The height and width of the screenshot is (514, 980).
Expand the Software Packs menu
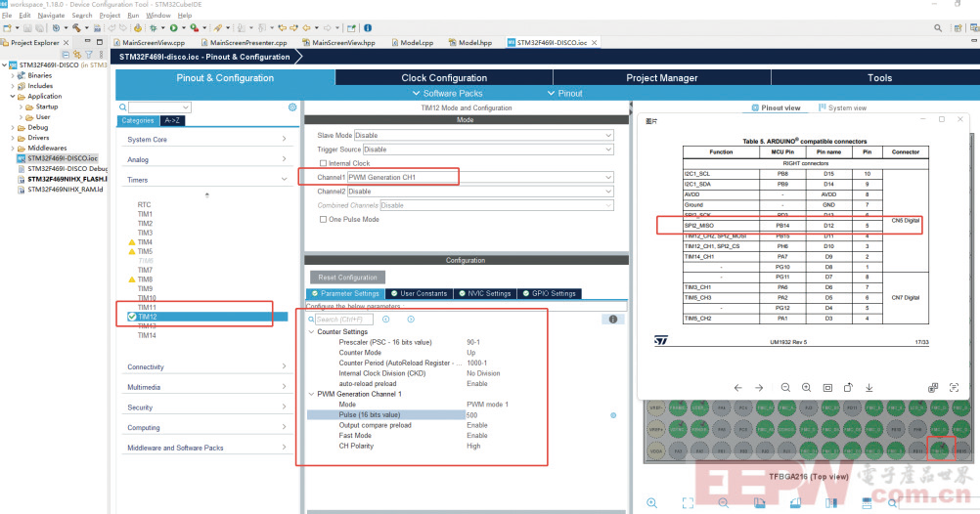[448, 93]
